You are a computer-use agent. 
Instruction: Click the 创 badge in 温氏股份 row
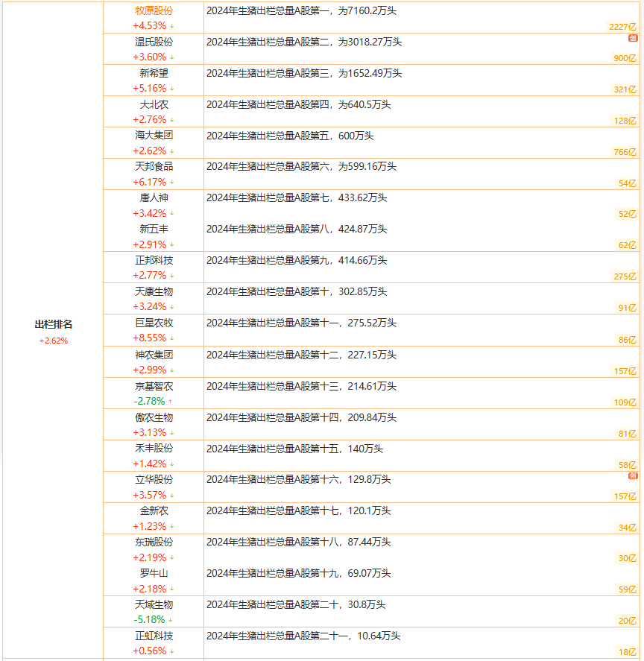coord(633,38)
